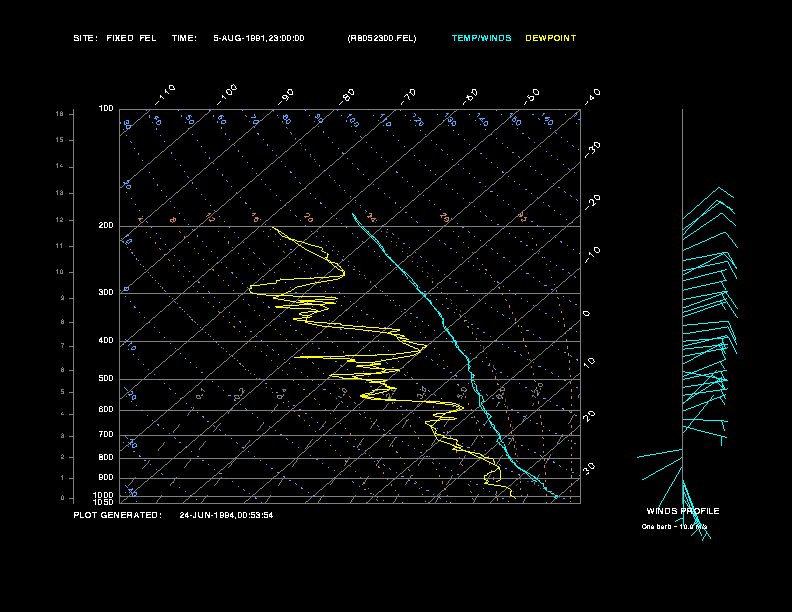The image size is (792, 612).
Task: Click the -110 temperature axis label
Action: coord(166,92)
